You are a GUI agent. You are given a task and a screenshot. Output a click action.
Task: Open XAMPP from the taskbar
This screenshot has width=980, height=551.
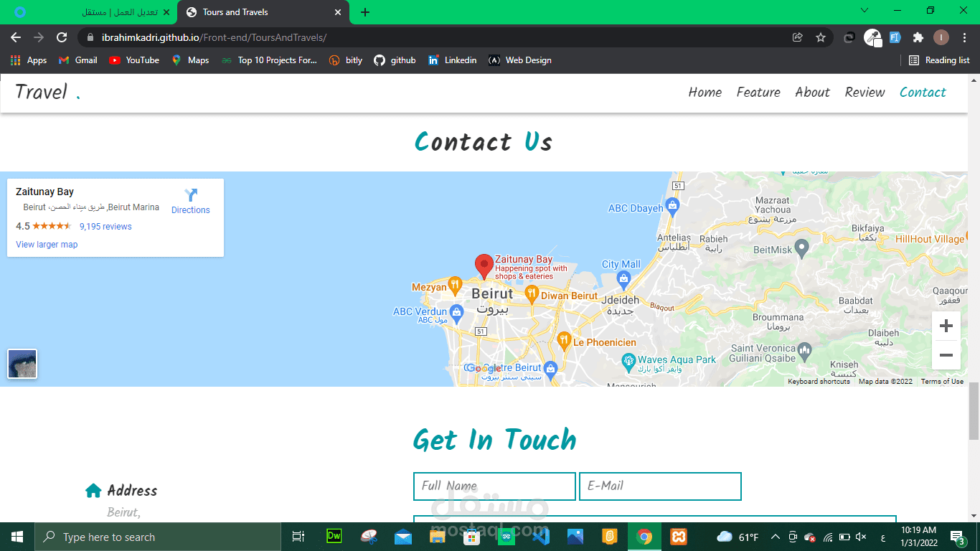pyautogui.click(x=679, y=536)
